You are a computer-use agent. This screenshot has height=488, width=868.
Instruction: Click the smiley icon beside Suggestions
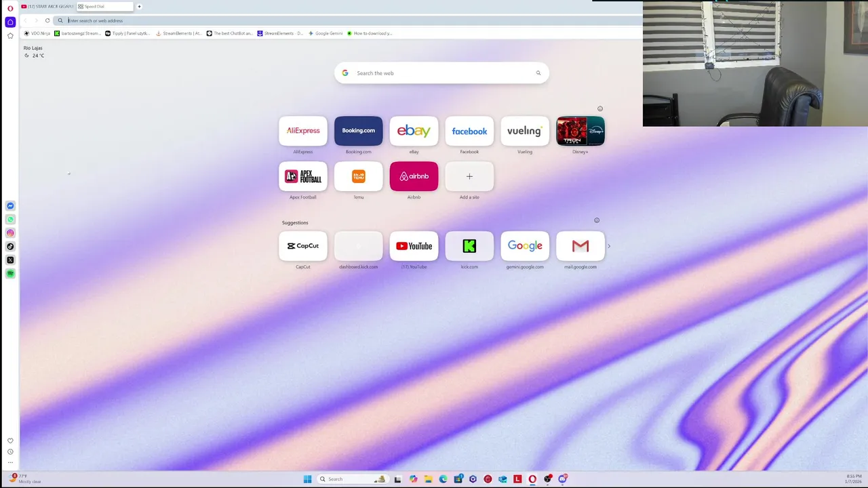click(597, 220)
